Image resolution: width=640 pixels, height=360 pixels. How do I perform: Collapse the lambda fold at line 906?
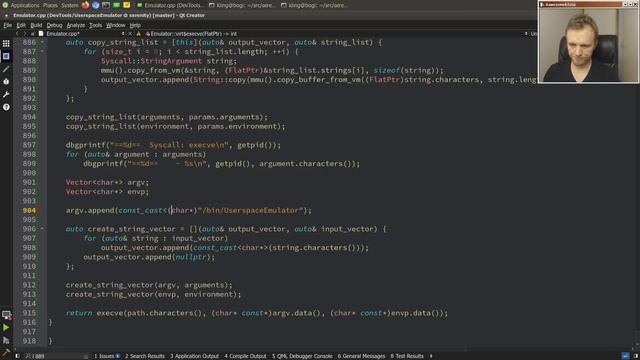pos(42,229)
